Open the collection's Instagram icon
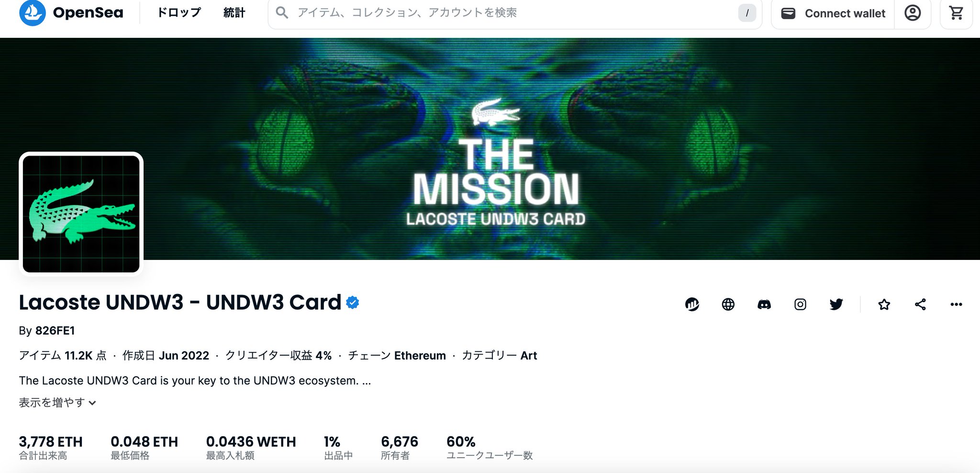Screen dimensions: 980x473 click(800, 304)
